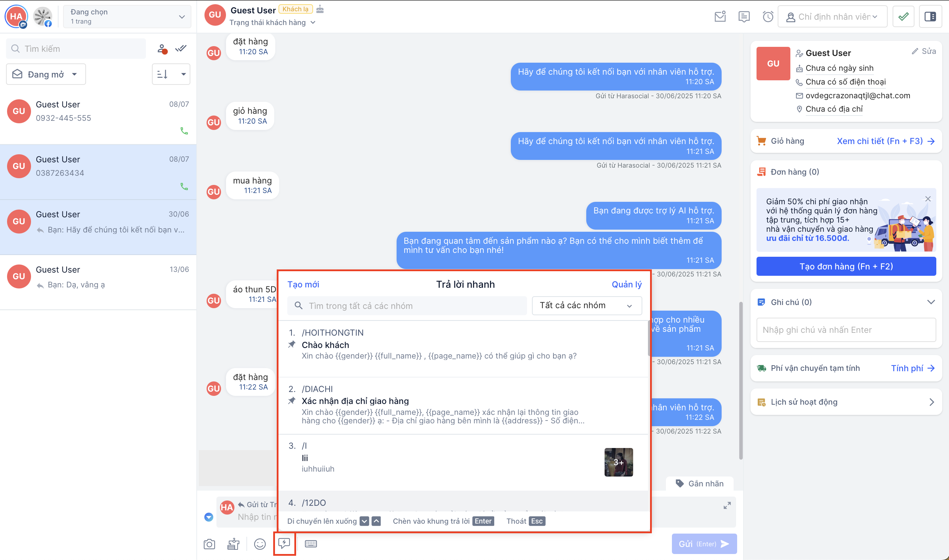949x560 pixels.
Task: Open the Tất cả các nhóm dropdown
Action: [x=587, y=305]
